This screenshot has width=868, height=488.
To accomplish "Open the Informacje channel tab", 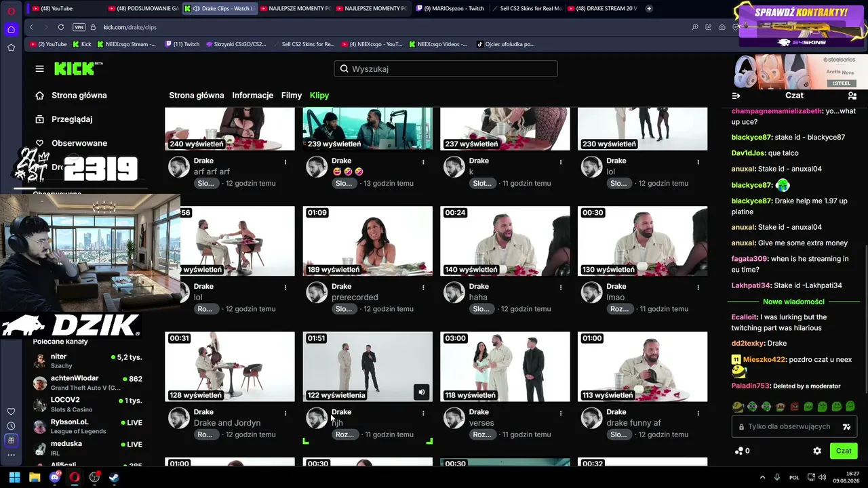I will [252, 96].
